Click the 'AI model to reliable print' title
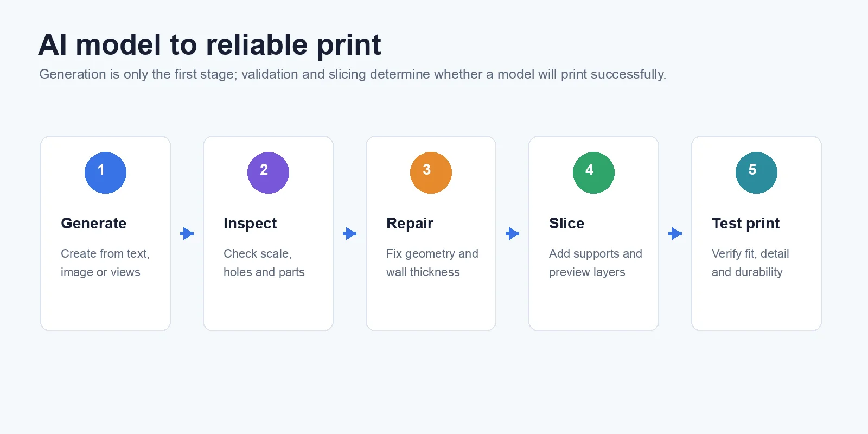This screenshot has height=434, width=868. coord(210,45)
